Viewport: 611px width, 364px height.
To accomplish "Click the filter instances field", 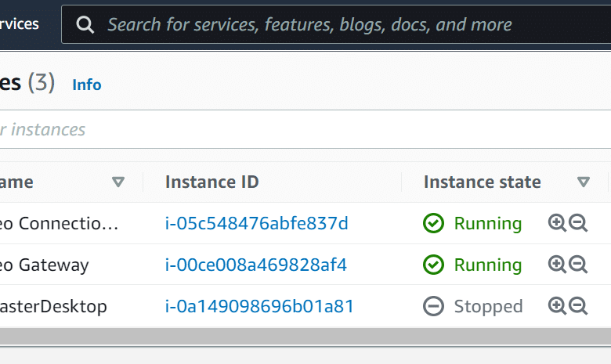I will click(x=305, y=129).
